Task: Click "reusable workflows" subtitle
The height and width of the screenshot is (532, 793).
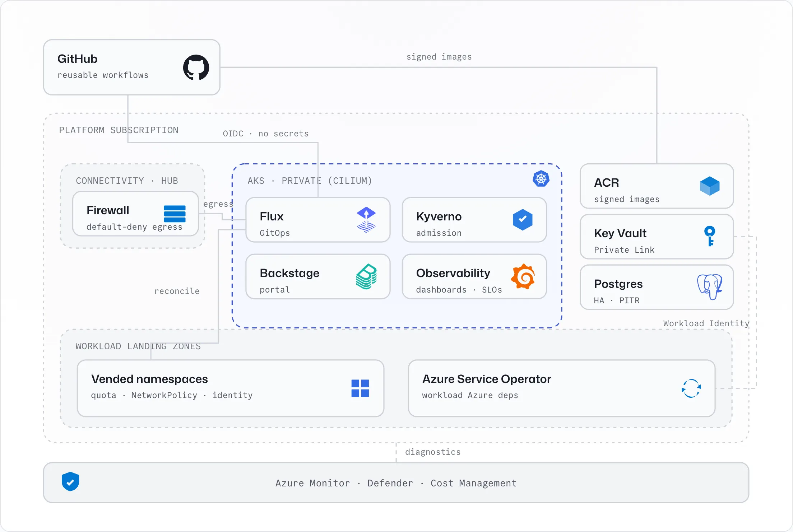Action: click(x=103, y=75)
